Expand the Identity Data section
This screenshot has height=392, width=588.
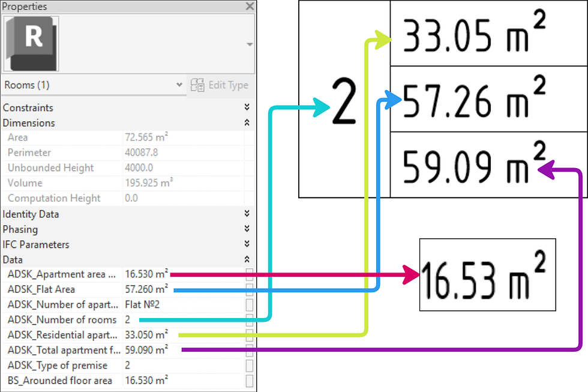point(247,214)
